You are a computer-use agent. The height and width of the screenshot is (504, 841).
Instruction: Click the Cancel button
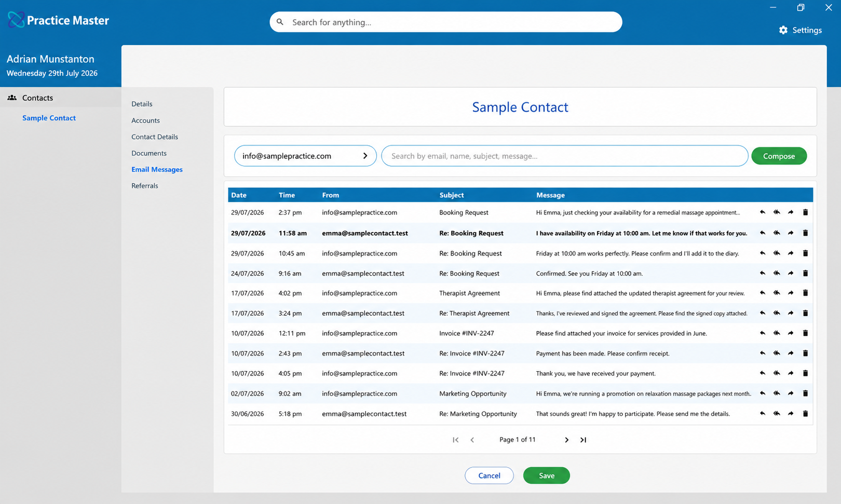pos(489,475)
